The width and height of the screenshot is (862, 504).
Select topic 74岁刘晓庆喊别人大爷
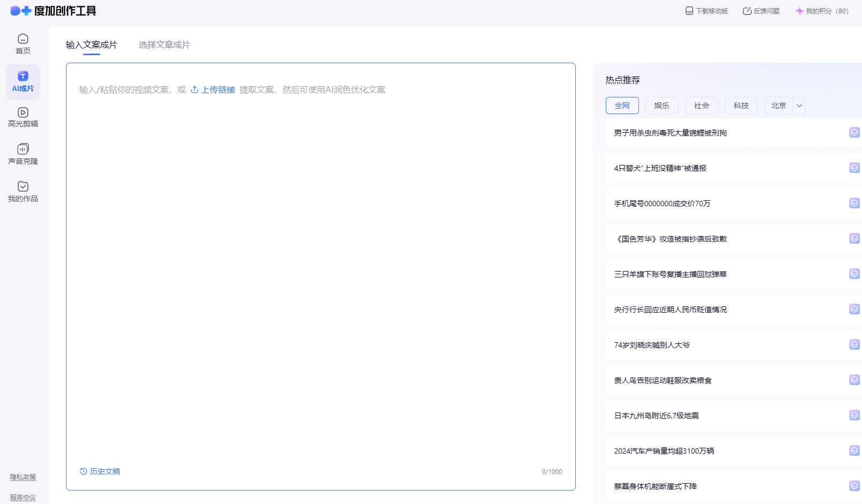coord(652,345)
